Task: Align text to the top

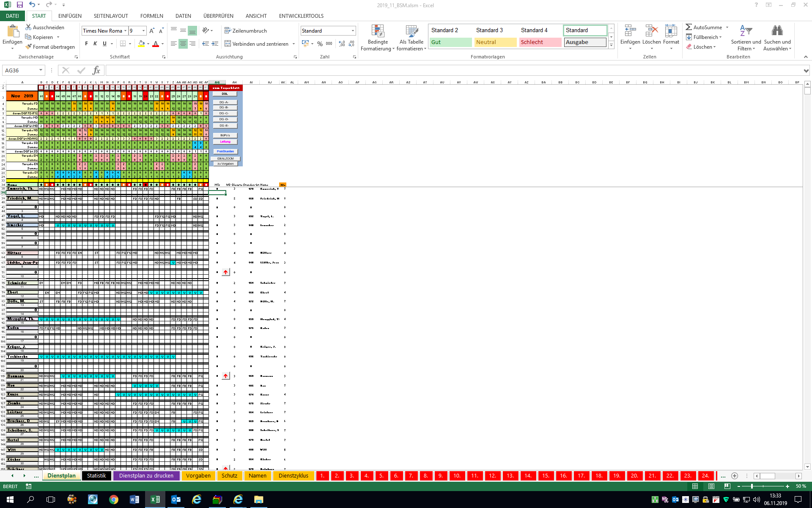Action: click(x=174, y=30)
